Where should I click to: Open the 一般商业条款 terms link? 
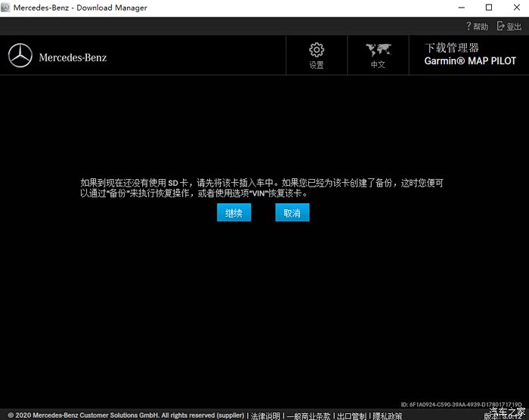point(308,415)
